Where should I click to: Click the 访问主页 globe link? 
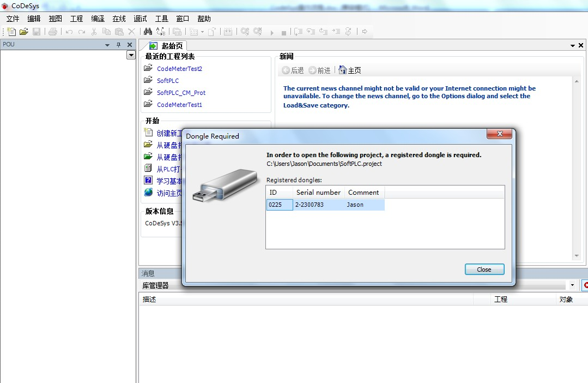[x=169, y=193]
